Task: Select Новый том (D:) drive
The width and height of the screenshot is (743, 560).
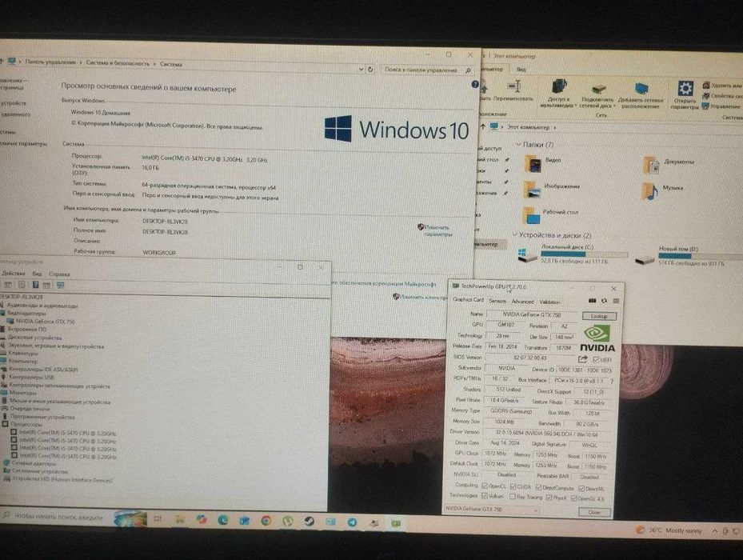Action: 687,256
